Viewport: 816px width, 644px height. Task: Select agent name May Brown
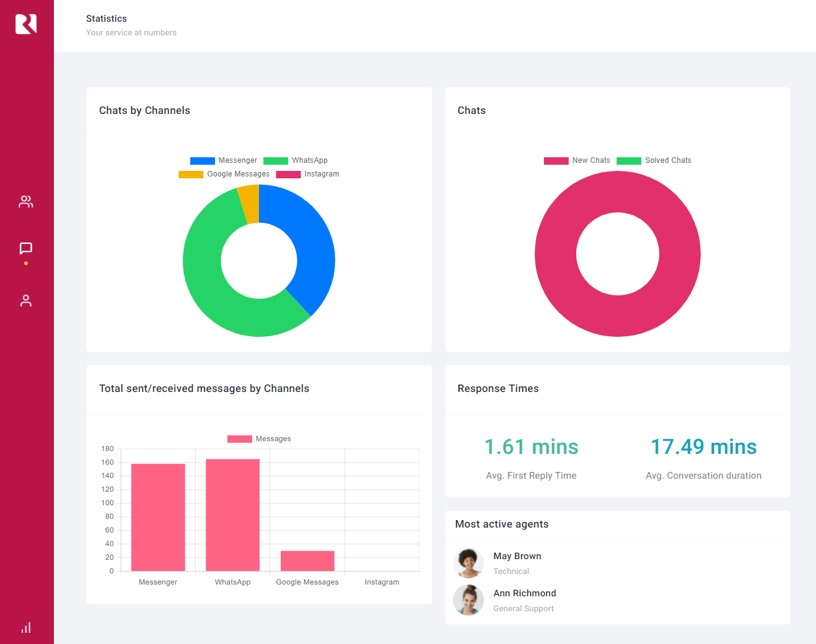pos(517,556)
